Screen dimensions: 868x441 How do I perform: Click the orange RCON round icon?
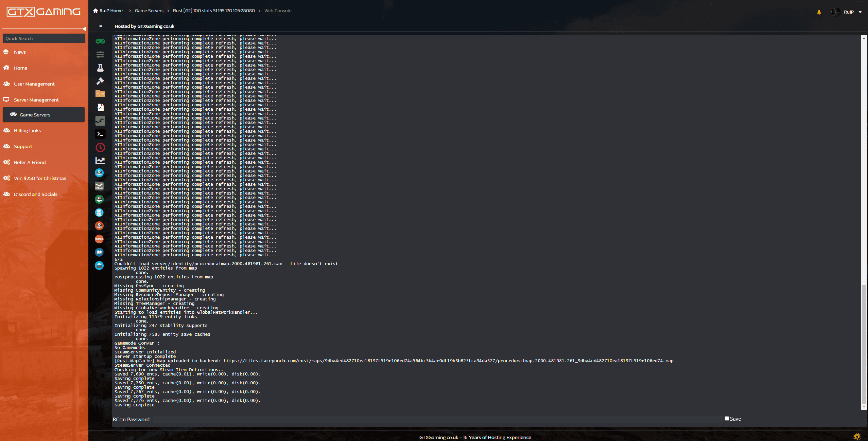[99, 239]
